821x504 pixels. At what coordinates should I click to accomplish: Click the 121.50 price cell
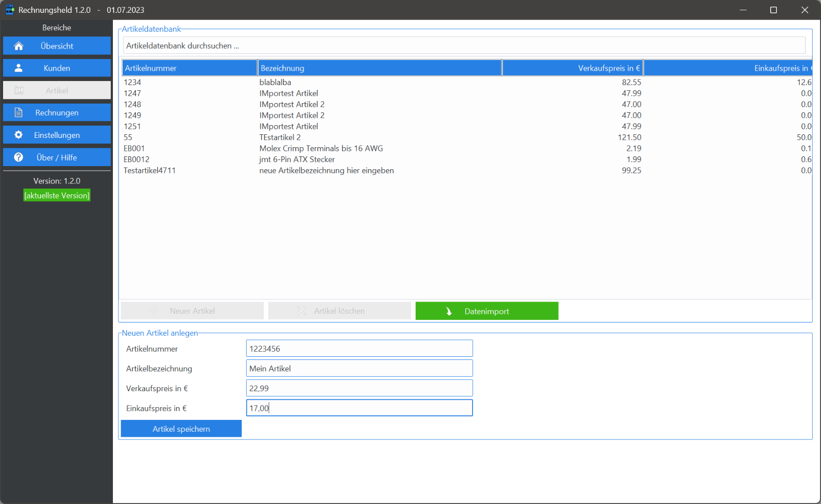click(630, 137)
